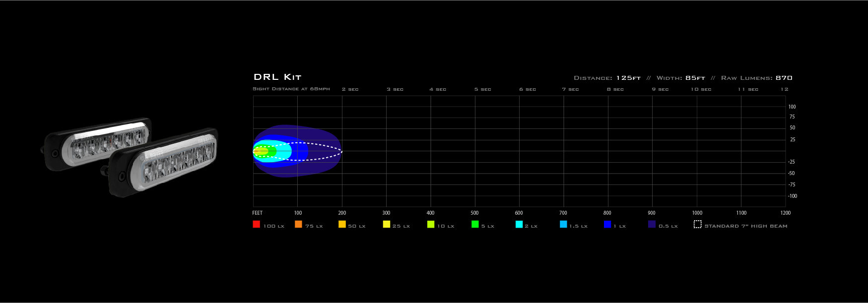868x303 pixels.
Task: Click the yellow hotspot in the beam pattern
Action: click(258, 151)
